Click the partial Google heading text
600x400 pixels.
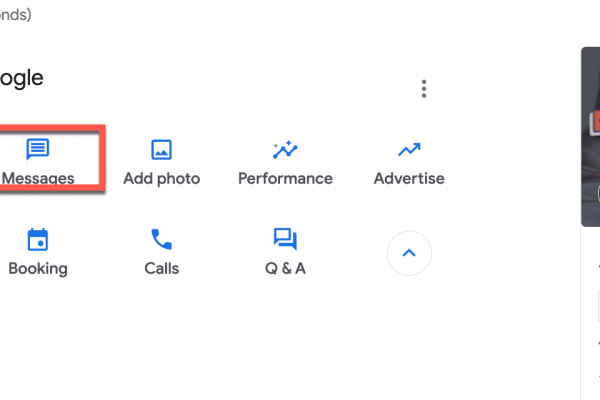[22, 78]
